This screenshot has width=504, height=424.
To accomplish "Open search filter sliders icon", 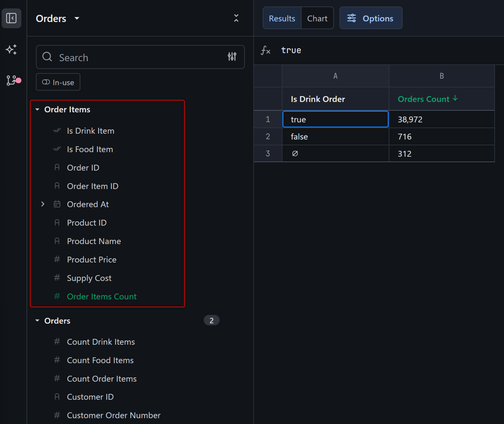I will (x=232, y=57).
